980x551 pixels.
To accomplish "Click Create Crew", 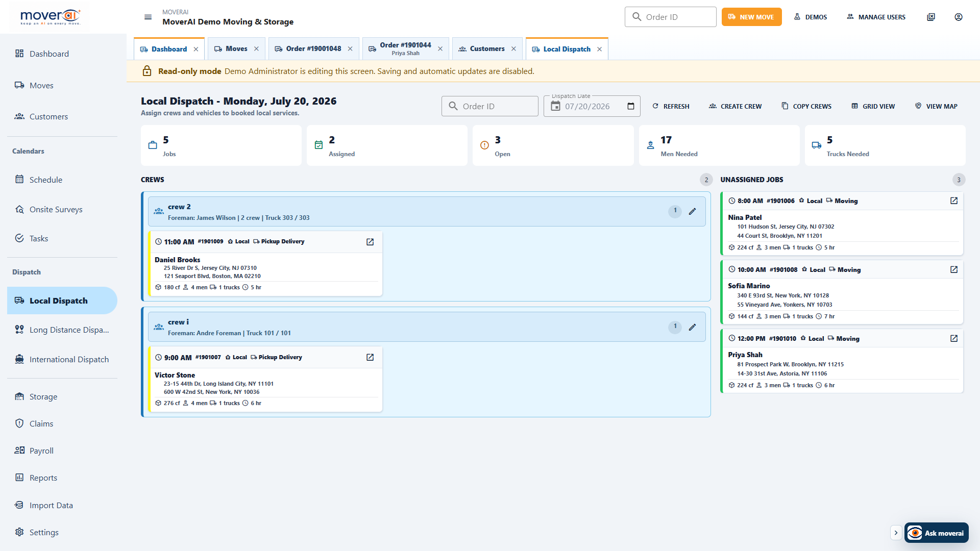I will tap(735, 106).
